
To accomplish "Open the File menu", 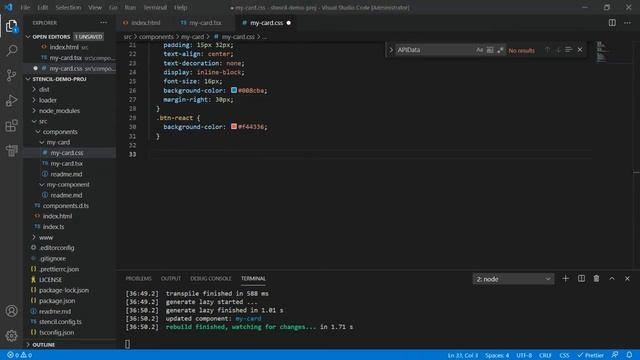I will (x=25, y=7).
